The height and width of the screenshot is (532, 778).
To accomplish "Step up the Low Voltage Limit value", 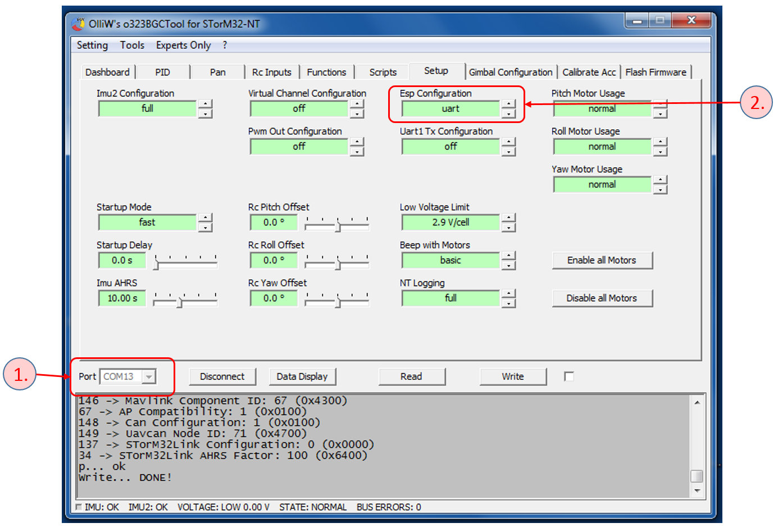I will click(x=508, y=217).
